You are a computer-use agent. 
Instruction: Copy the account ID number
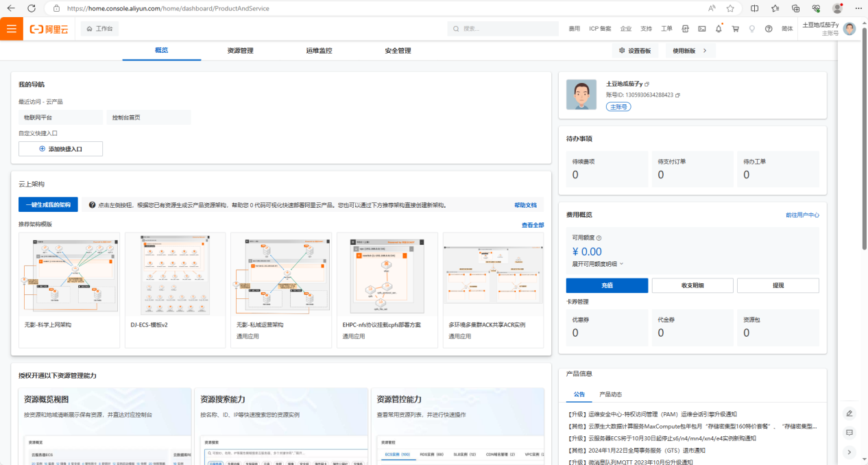[678, 95]
